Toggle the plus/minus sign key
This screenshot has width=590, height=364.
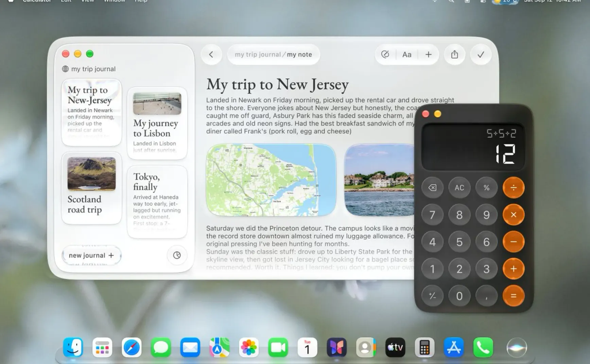(432, 296)
